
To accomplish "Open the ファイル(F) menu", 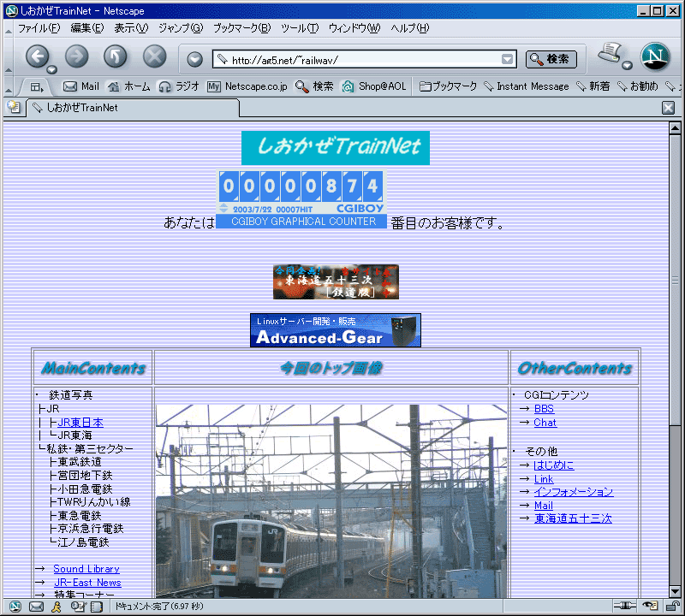I will 39,28.
